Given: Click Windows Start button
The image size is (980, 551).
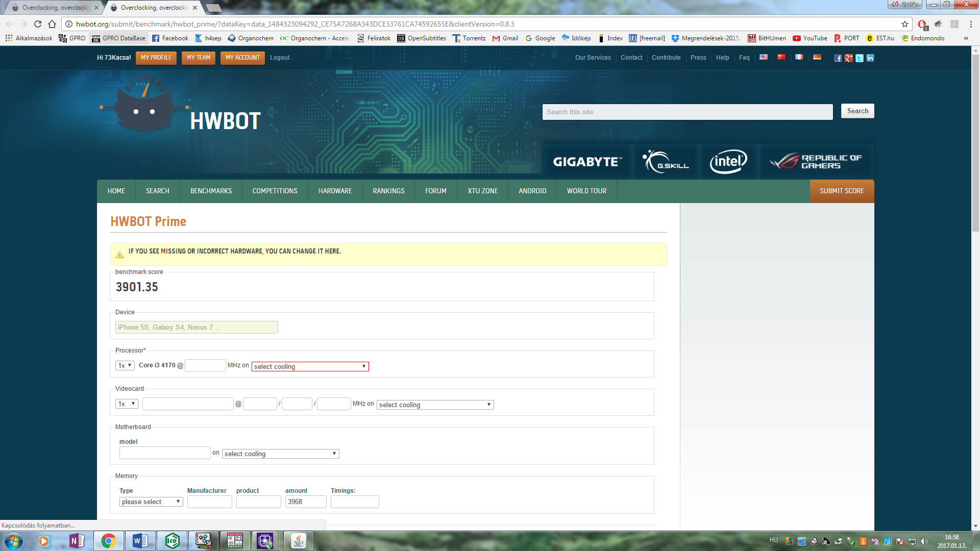Looking at the screenshot, I should coord(14,541).
